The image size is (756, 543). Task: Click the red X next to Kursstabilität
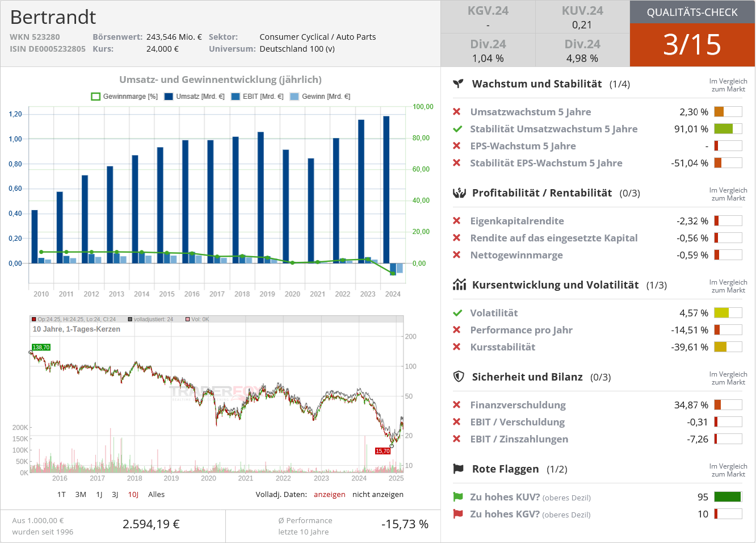coord(457,347)
